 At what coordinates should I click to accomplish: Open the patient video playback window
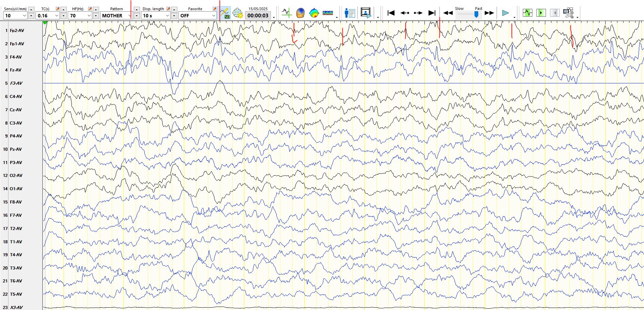tap(366, 13)
